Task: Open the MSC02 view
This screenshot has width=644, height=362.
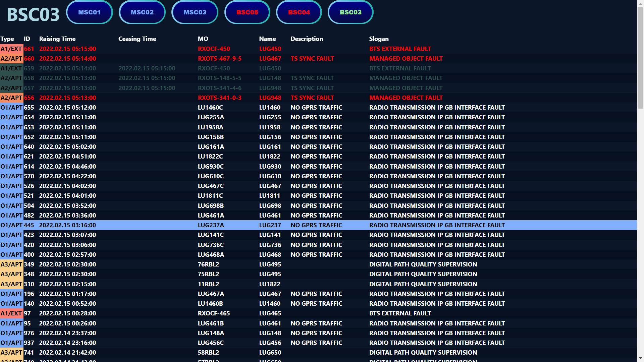Action: coord(142,12)
